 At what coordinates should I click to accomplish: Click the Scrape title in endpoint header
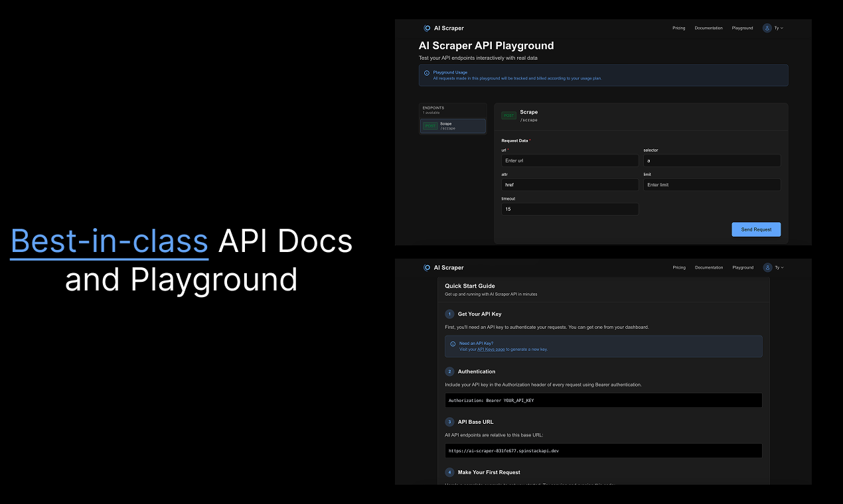click(x=529, y=112)
